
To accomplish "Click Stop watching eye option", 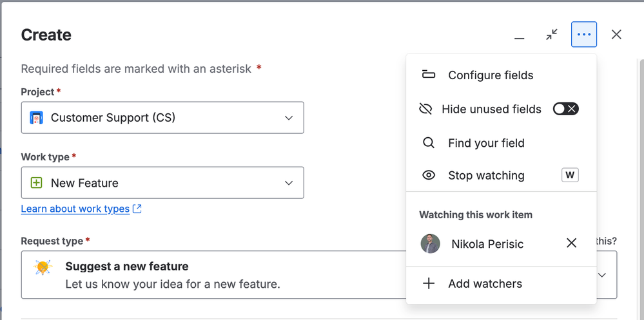I will tap(486, 175).
